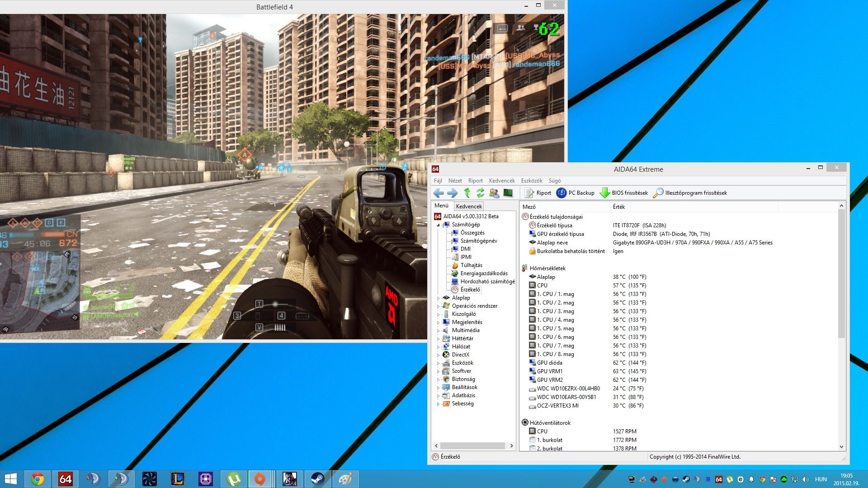Open the monitor diagnostics icon in toolbar
Image resolution: width=868 pixels, height=488 pixels.
(508, 193)
